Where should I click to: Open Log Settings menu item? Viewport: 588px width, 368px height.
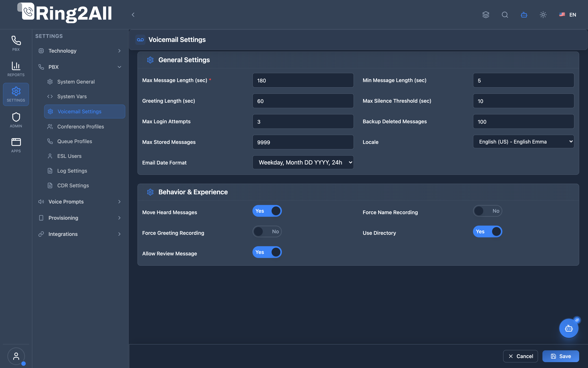(x=85, y=171)
